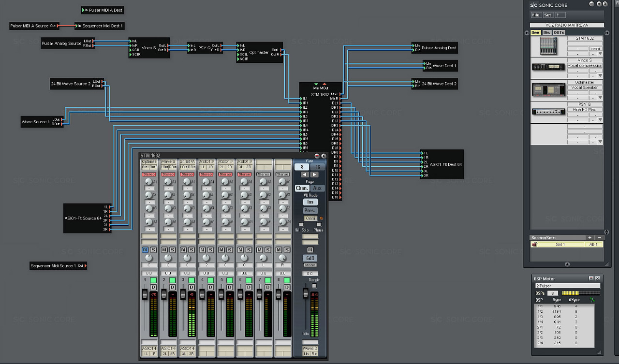Switch to the Dev tab

[535, 33]
